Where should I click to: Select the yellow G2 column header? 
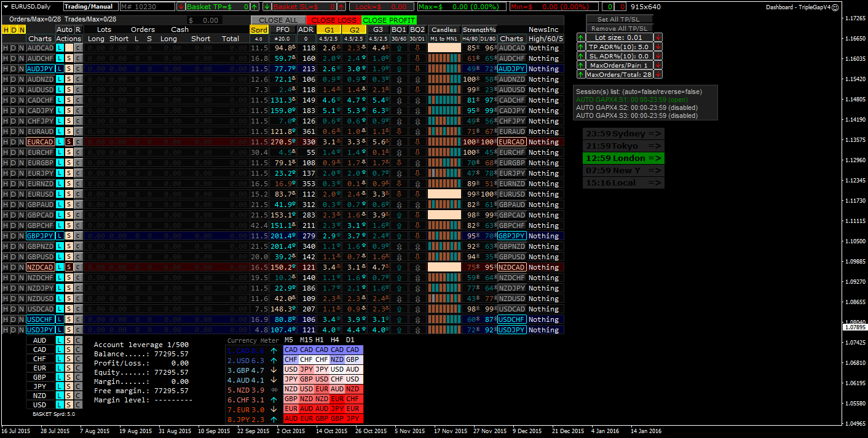click(x=354, y=29)
